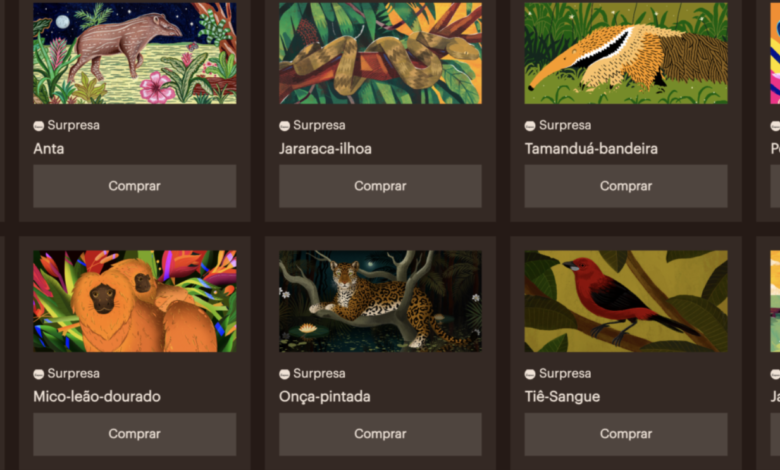This screenshot has width=780, height=470.
Task: Open the Tiê-Sangue red bird illustration
Action: (x=626, y=301)
